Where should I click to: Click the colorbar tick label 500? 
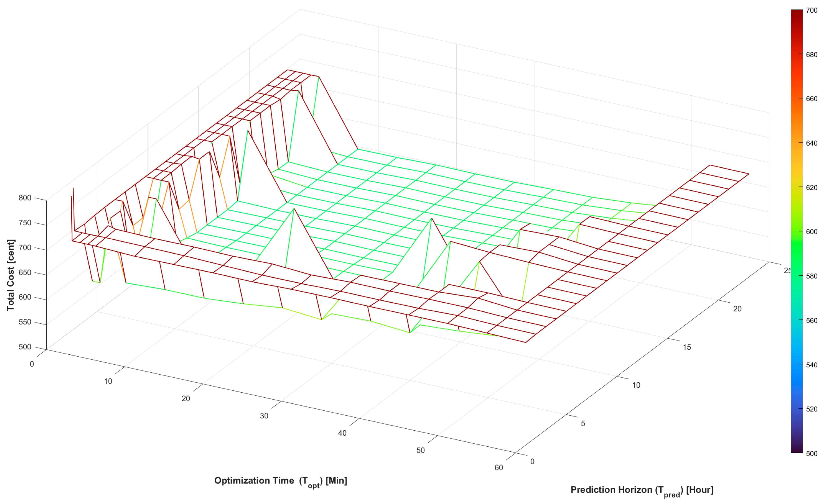click(x=811, y=454)
